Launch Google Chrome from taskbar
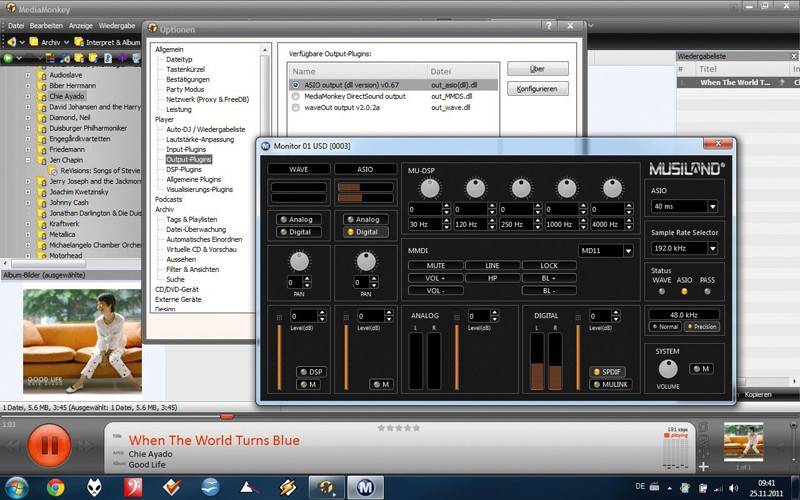 point(56,488)
